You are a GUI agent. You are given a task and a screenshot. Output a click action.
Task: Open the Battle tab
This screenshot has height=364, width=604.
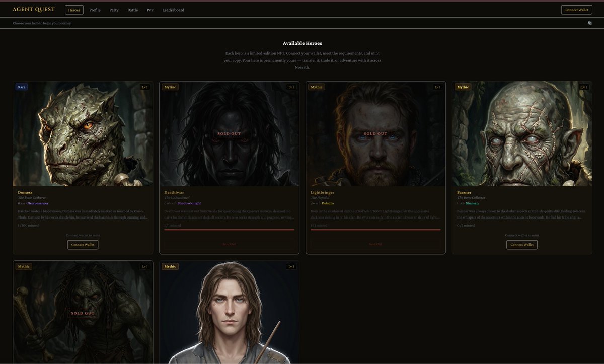click(133, 10)
